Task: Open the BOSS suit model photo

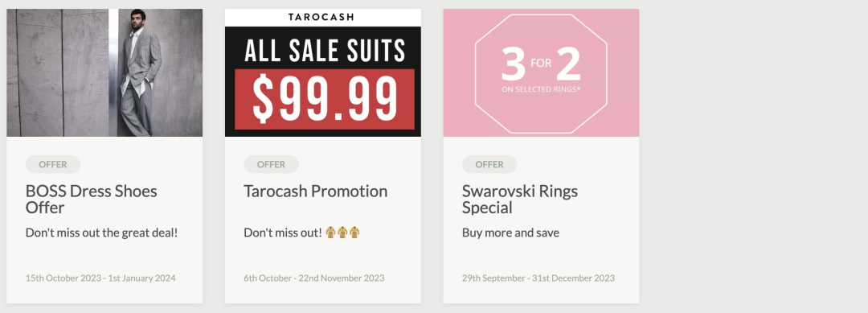Action: [x=104, y=72]
